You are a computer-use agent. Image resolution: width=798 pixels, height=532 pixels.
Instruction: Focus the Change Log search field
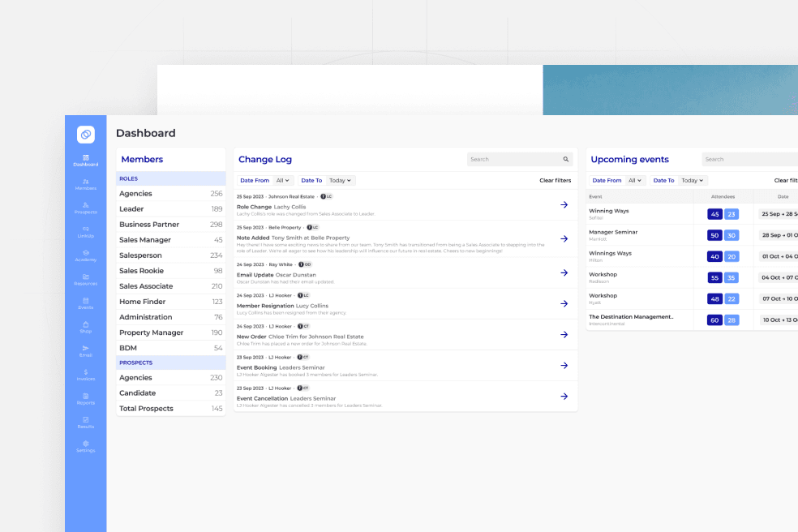click(x=520, y=159)
